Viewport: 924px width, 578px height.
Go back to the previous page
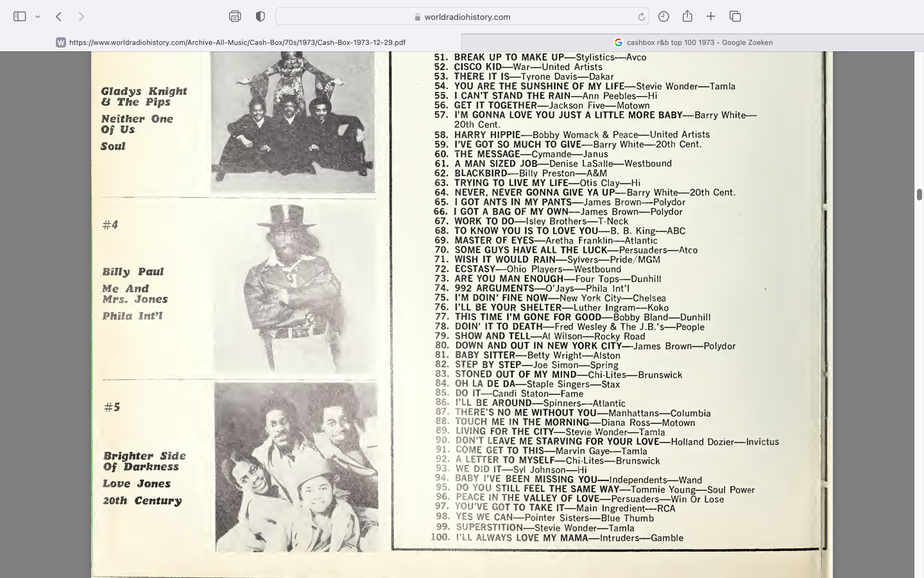tap(58, 17)
